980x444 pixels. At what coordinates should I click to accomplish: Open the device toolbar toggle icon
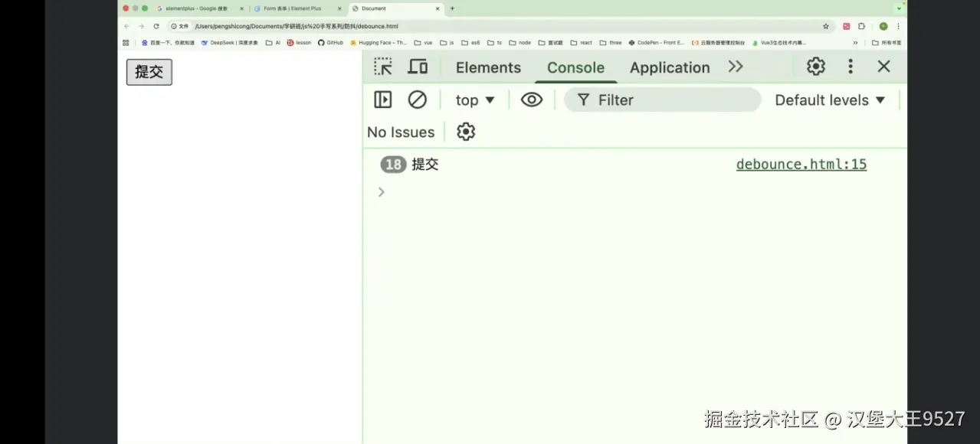click(418, 67)
